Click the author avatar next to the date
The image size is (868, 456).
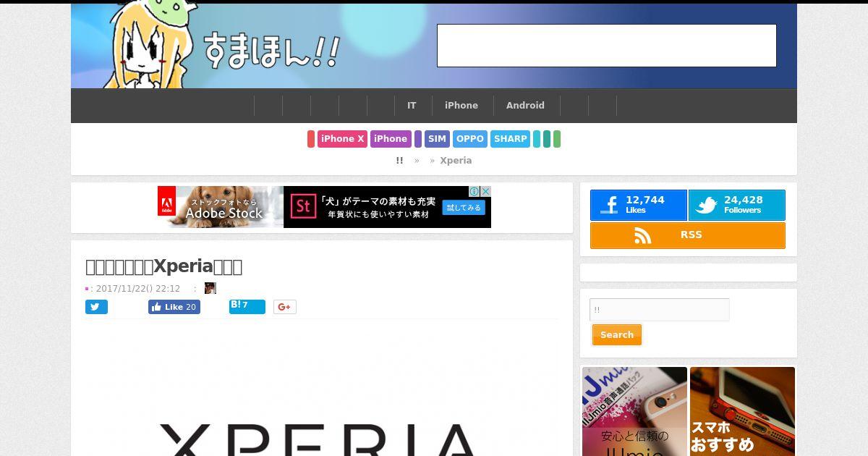pos(210,288)
